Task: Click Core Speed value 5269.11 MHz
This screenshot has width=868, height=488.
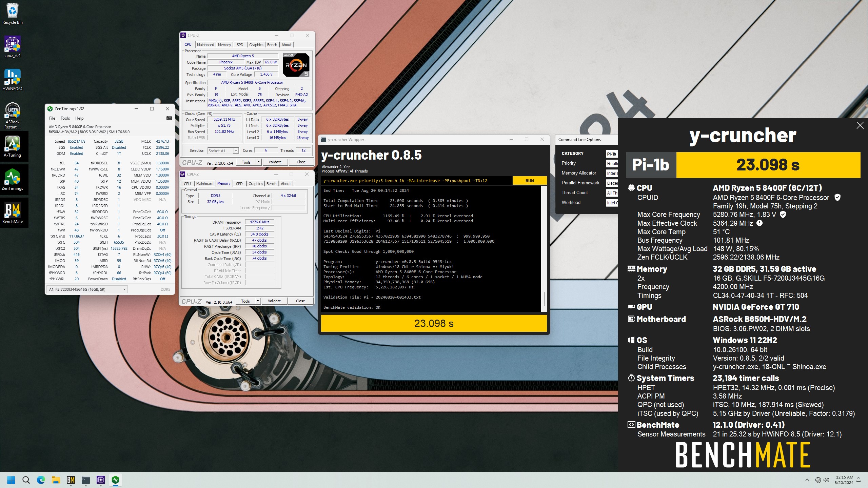Action: pyautogui.click(x=224, y=119)
